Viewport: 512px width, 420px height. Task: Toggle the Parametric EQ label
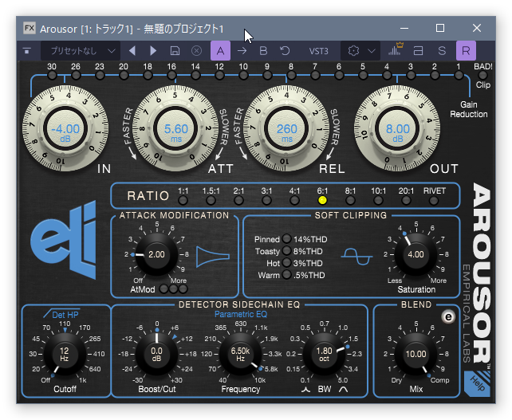[x=241, y=314]
